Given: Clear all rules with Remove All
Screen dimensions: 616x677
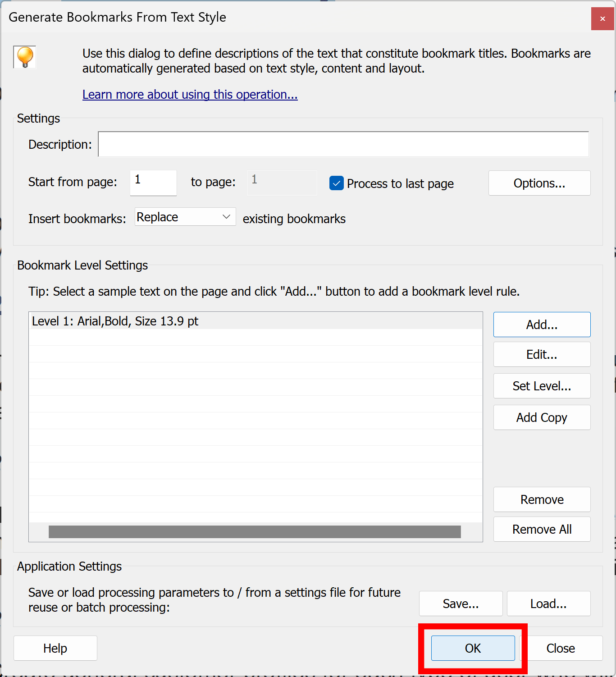Looking at the screenshot, I should pyautogui.click(x=542, y=529).
